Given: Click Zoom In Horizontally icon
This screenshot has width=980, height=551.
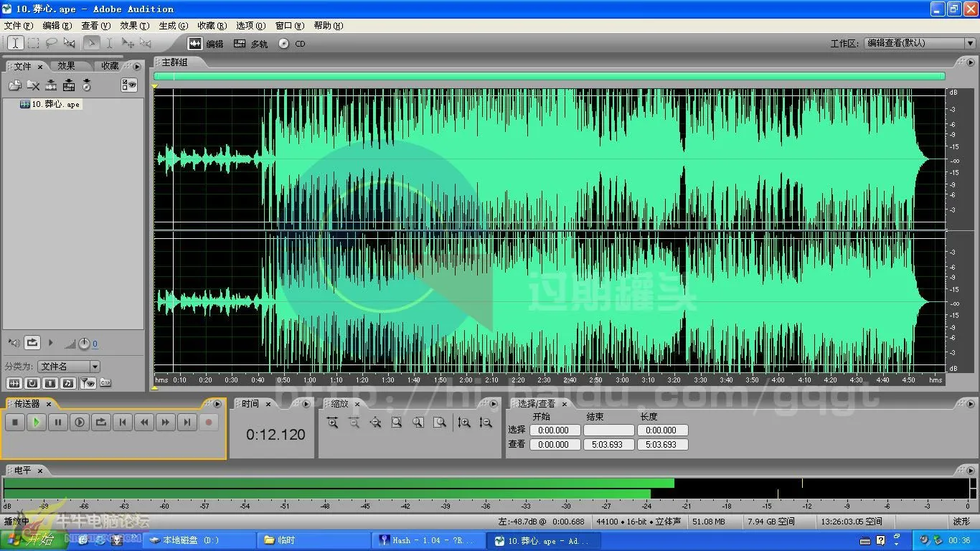Looking at the screenshot, I should tap(332, 423).
